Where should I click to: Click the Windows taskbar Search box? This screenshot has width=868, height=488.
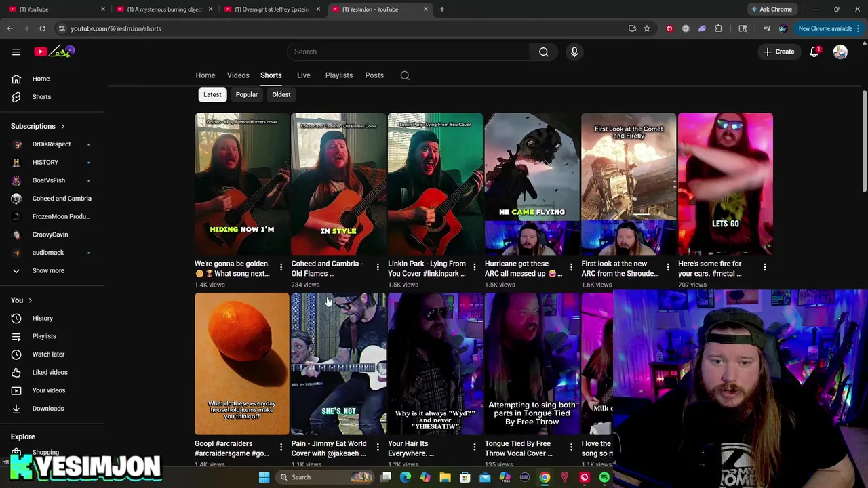click(x=325, y=477)
